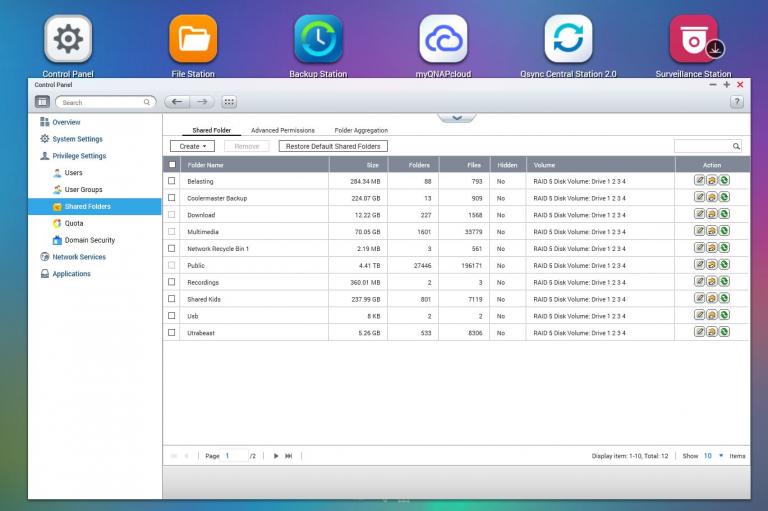Go to the next page arrow
This screenshot has height=511, width=768.
coord(276,456)
